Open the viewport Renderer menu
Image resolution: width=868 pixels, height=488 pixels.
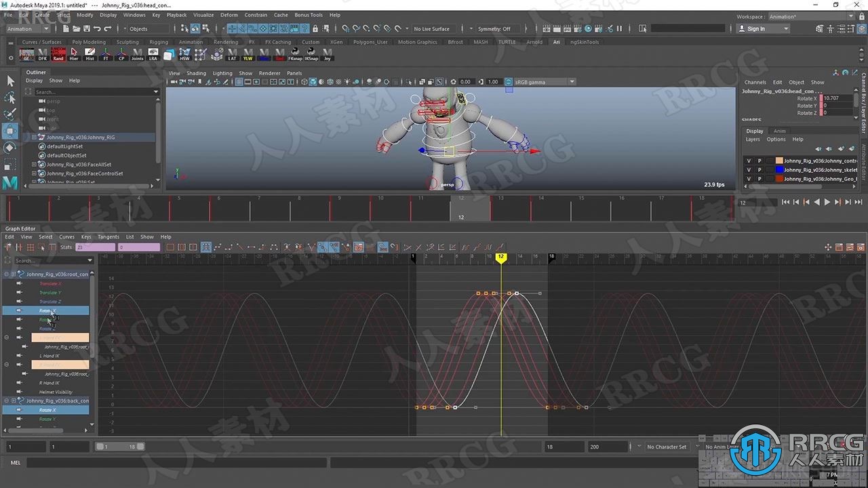(x=269, y=73)
